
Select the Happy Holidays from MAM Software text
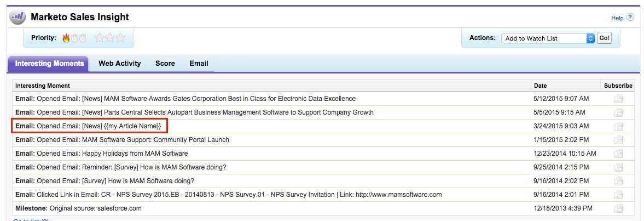point(101,154)
